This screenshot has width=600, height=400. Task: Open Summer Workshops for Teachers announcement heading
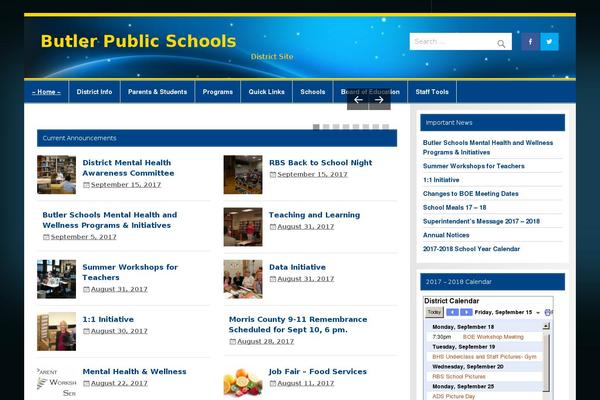coord(130,272)
